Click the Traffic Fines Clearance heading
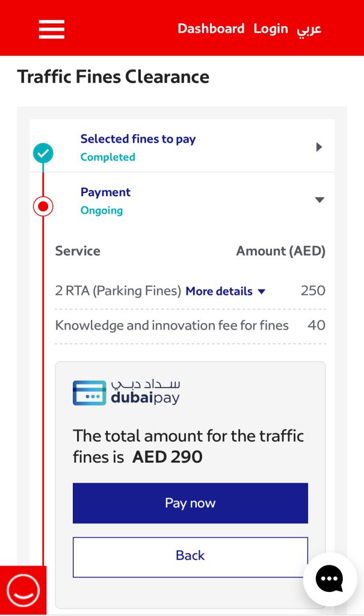Image resolution: width=364 pixels, height=616 pixels. click(x=113, y=77)
